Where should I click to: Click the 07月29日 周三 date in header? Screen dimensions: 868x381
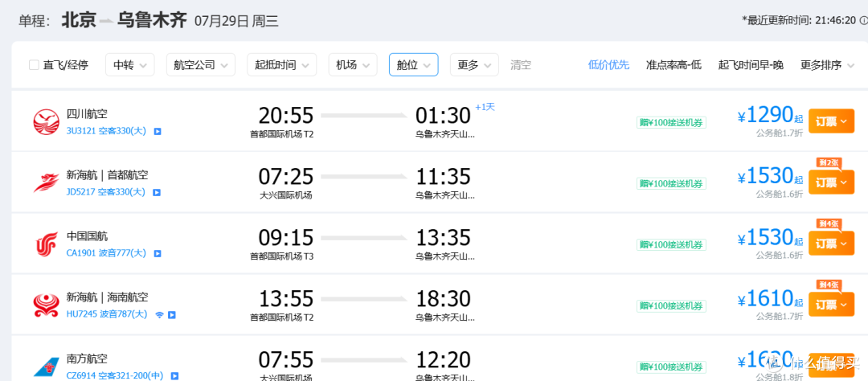click(236, 22)
